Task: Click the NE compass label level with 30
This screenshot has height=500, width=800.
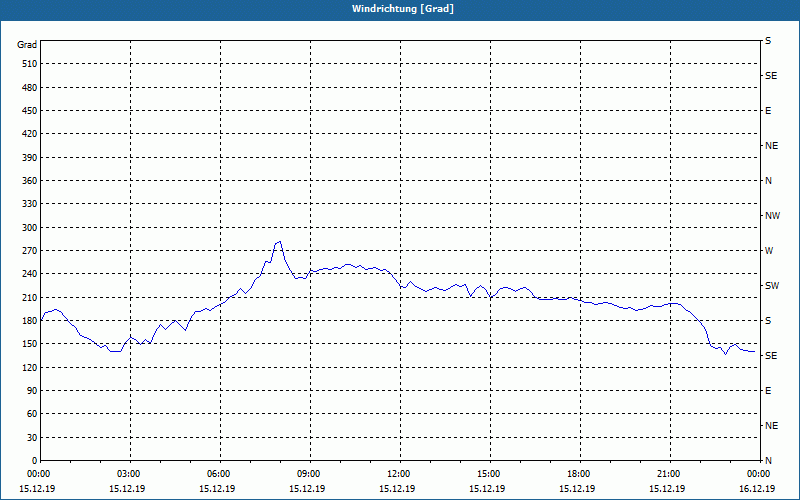Action: [771, 426]
